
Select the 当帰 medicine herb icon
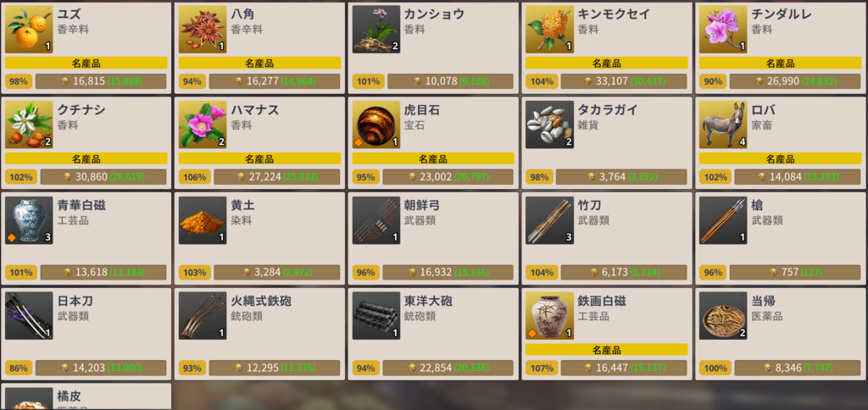(x=723, y=315)
